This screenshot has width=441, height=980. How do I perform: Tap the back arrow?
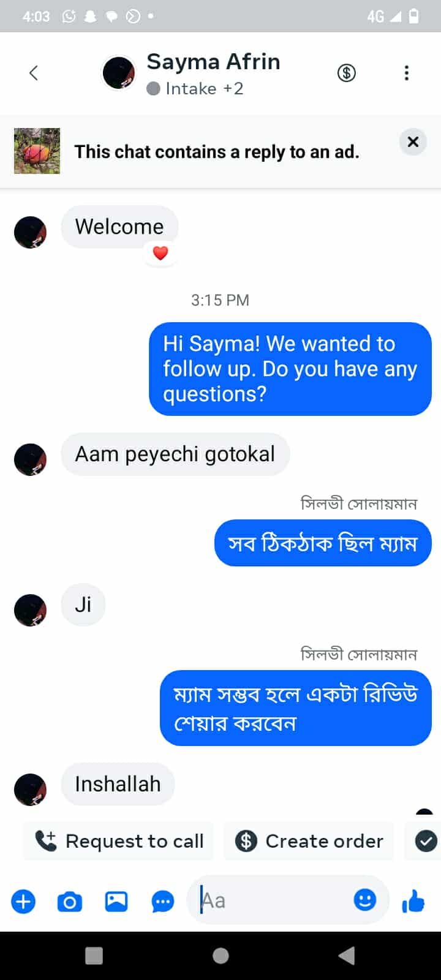coord(34,73)
